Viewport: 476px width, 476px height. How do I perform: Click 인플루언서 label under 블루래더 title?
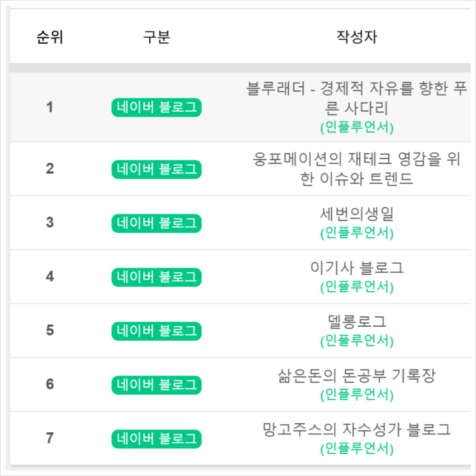(x=356, y=127)
